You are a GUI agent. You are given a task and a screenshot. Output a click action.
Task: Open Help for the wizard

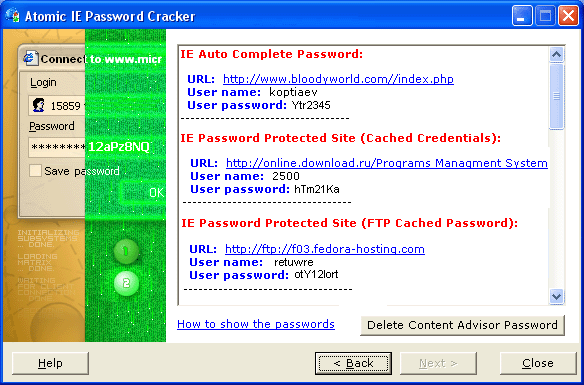(x=50, y=363)
